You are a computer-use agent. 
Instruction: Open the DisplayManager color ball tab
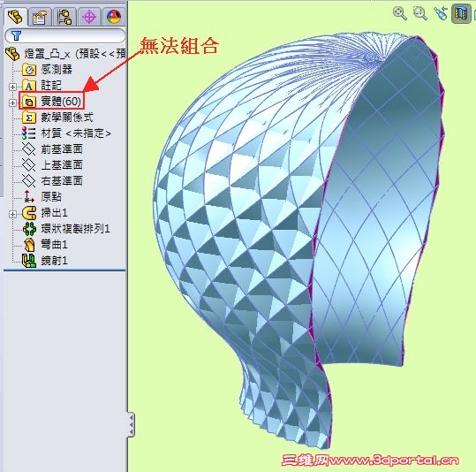[114, 17]
